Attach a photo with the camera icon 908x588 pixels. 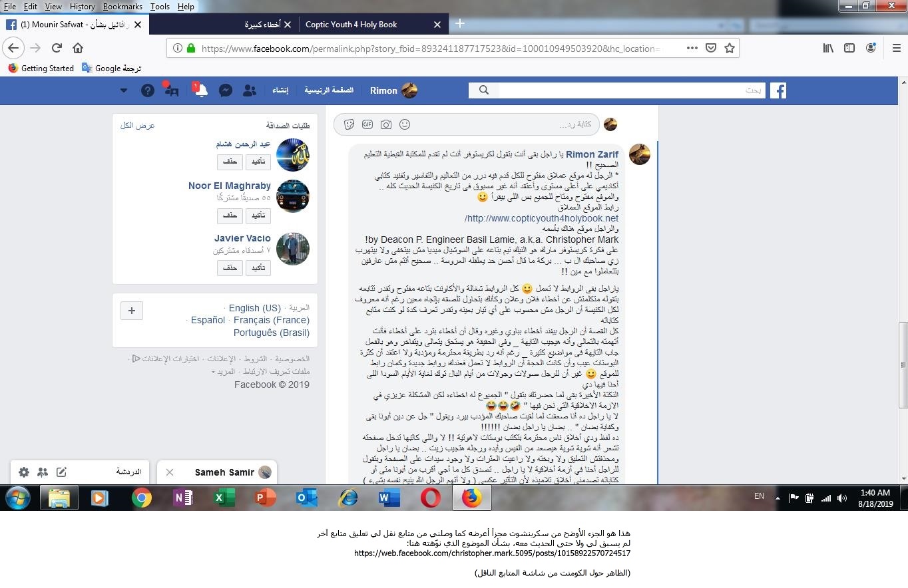click(386, 124)
